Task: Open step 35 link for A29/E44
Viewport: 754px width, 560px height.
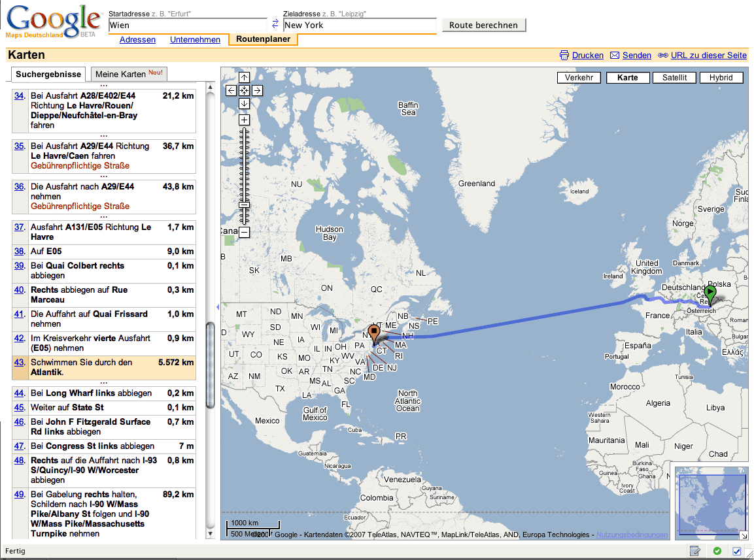Action: pos(19,146)
